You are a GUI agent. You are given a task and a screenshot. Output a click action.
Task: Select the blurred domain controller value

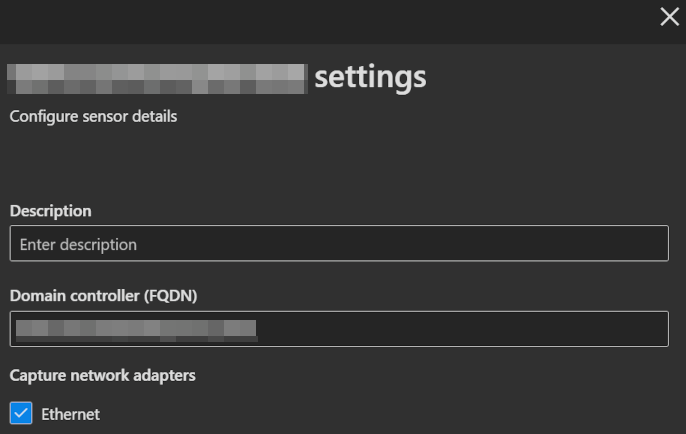136,329
